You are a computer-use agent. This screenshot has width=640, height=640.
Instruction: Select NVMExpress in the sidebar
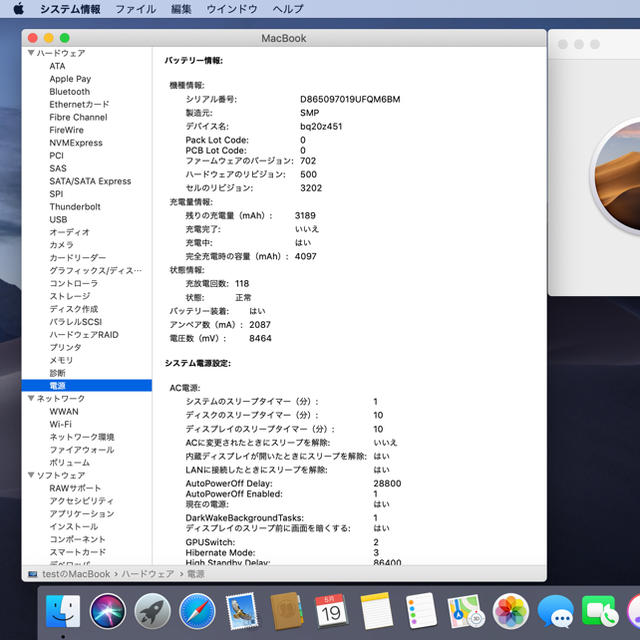(76, 143)
